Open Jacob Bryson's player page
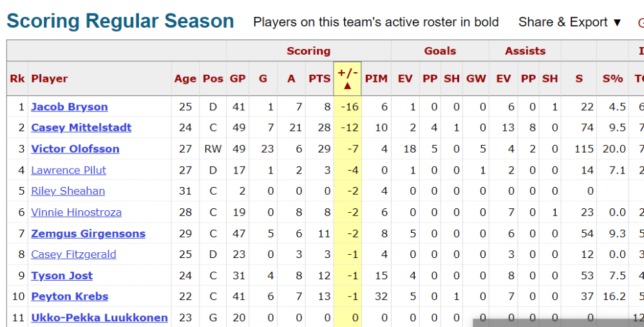This screenshot has height=327, width=644. (x=70, y=107)
